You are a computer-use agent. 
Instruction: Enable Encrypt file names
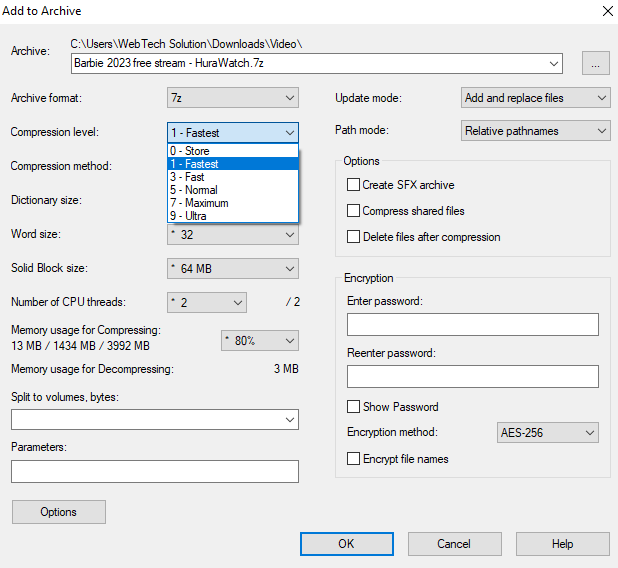[x=353, y=458]
